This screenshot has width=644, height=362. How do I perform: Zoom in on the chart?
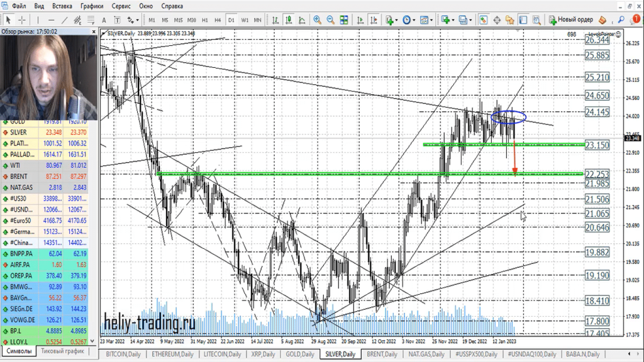(x=317, y=19)
